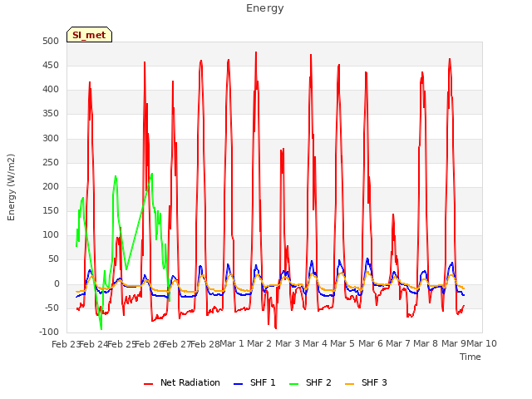
Task: Click the blue SHF 1 legend swatch
Action: (x=239, y=384)
